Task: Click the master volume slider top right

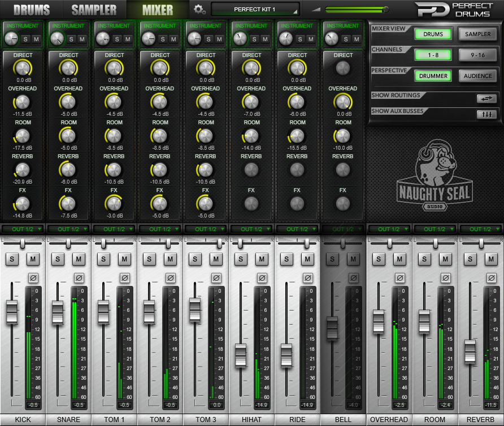Action: tap(385, 8)
